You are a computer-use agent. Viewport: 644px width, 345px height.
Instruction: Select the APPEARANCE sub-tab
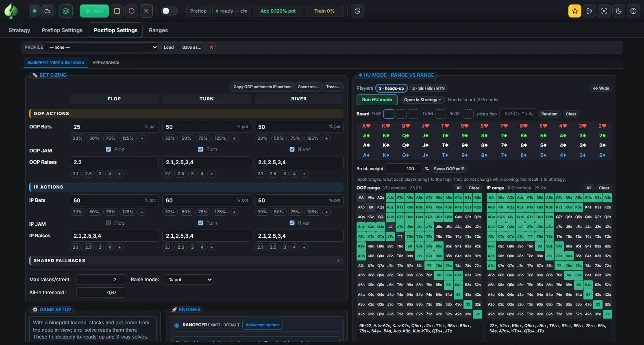click(x=106, y=62)
